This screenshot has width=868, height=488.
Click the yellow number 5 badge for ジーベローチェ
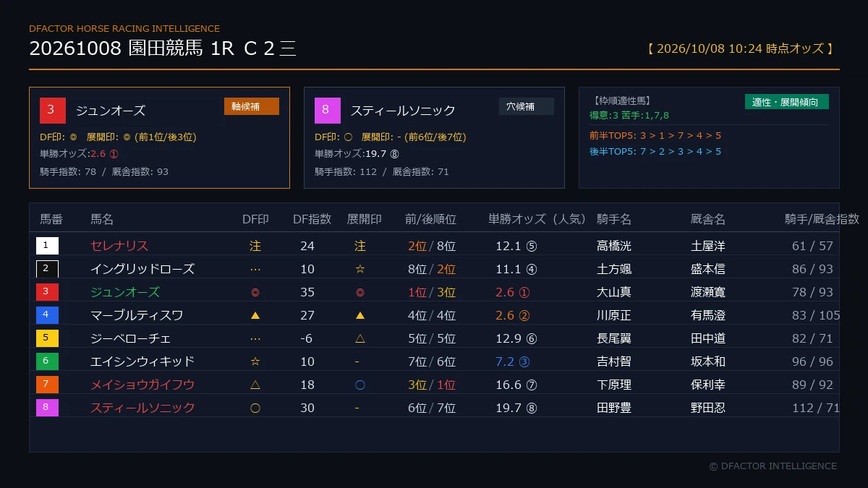click(47, 338)
